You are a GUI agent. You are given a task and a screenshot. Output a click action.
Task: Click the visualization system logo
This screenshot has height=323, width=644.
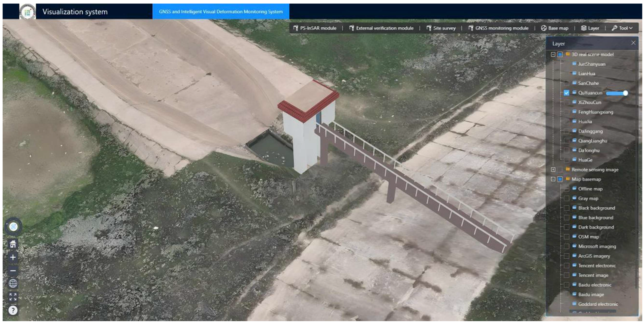point(27,12)
